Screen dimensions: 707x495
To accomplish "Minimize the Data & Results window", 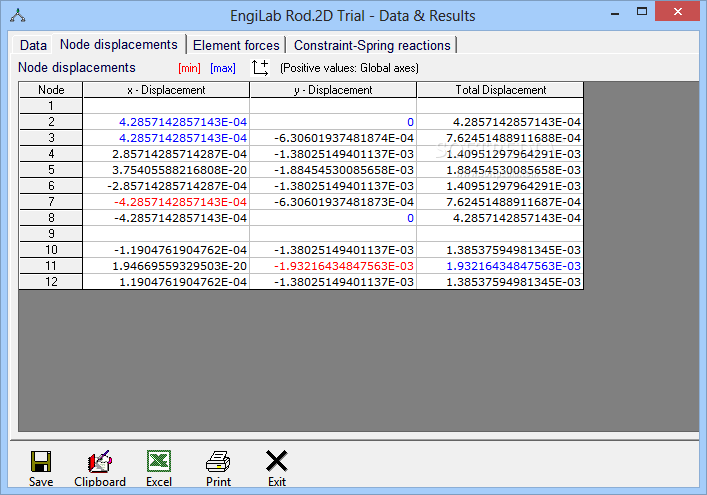I will click(x=615, y=13).
